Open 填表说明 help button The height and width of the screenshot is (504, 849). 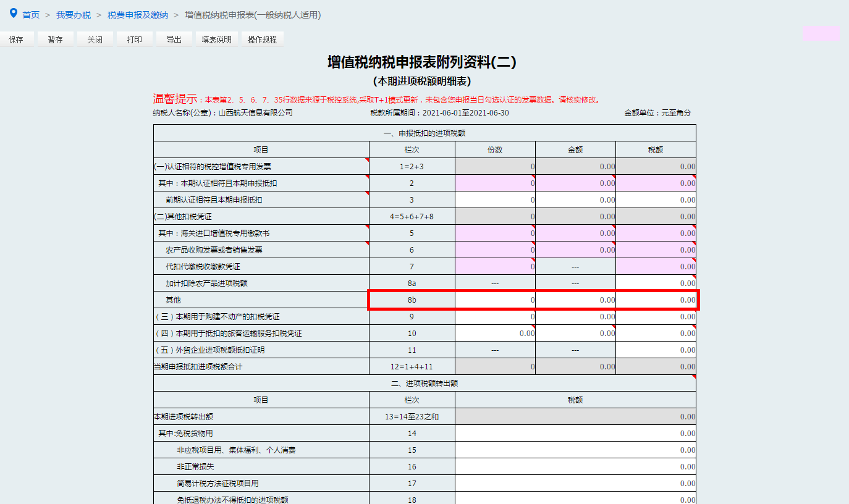tap(216, 40)
